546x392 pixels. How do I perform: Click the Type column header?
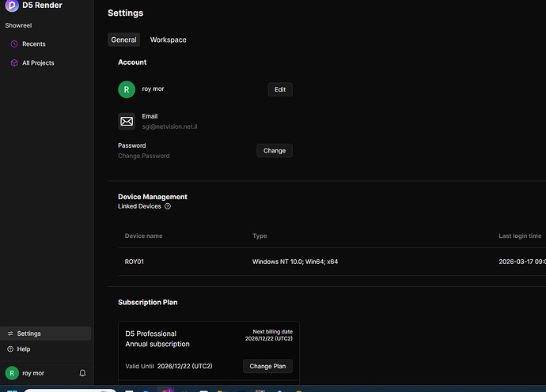pos(260,236)
